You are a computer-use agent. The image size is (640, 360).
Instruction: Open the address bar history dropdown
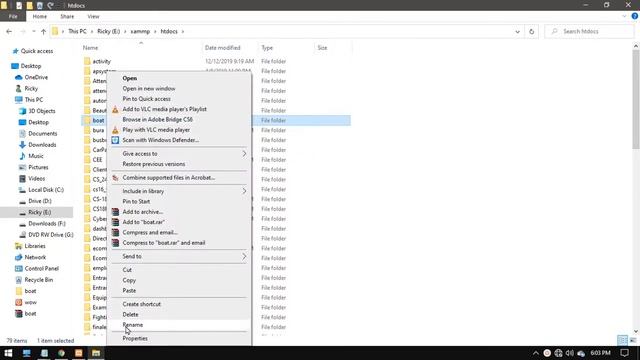coord(518,31)
